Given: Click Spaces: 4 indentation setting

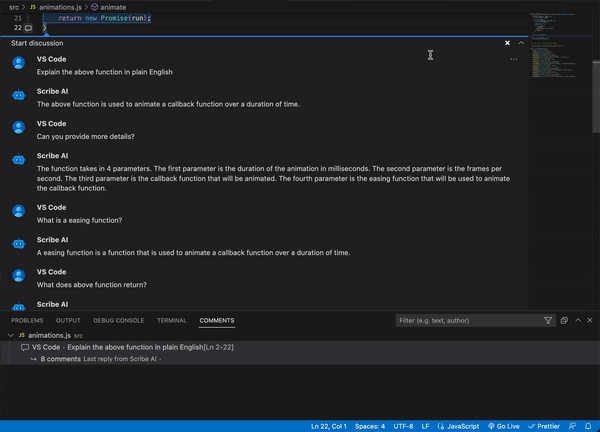Looking at the screenshot, I should (x=370, y=426).
